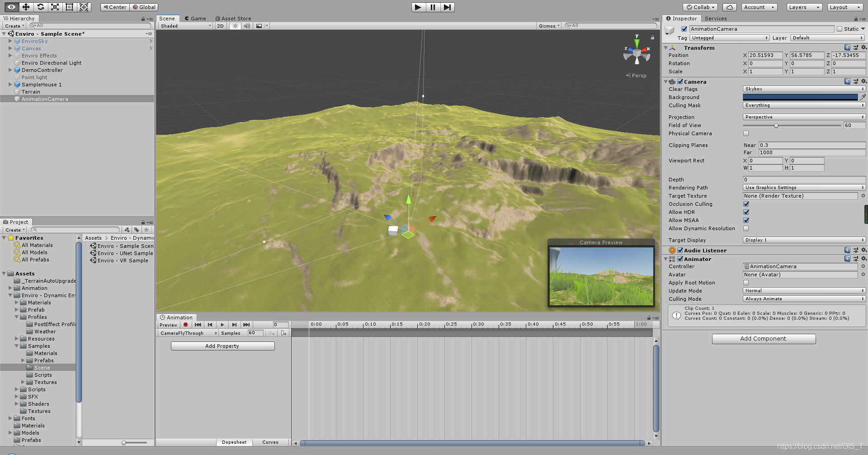Click the Play button in top toolbar
The width and height of the screenshot is (868, 455).
[418, 7]
